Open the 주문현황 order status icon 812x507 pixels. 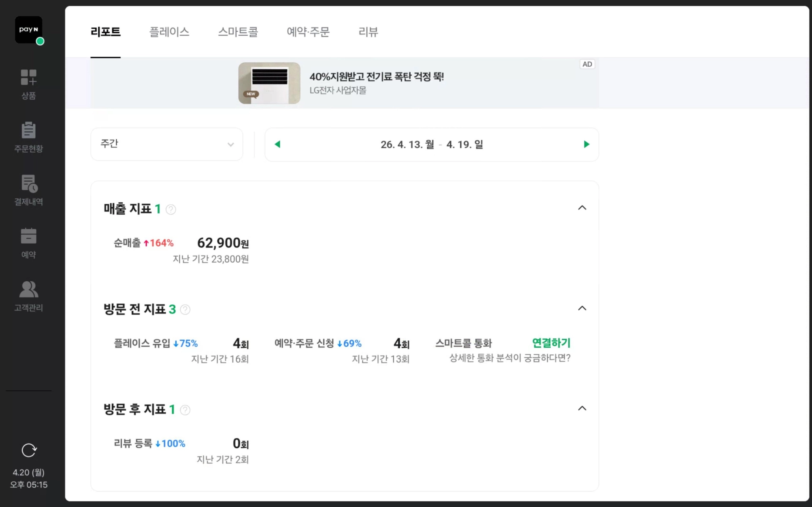click(29, 131)
